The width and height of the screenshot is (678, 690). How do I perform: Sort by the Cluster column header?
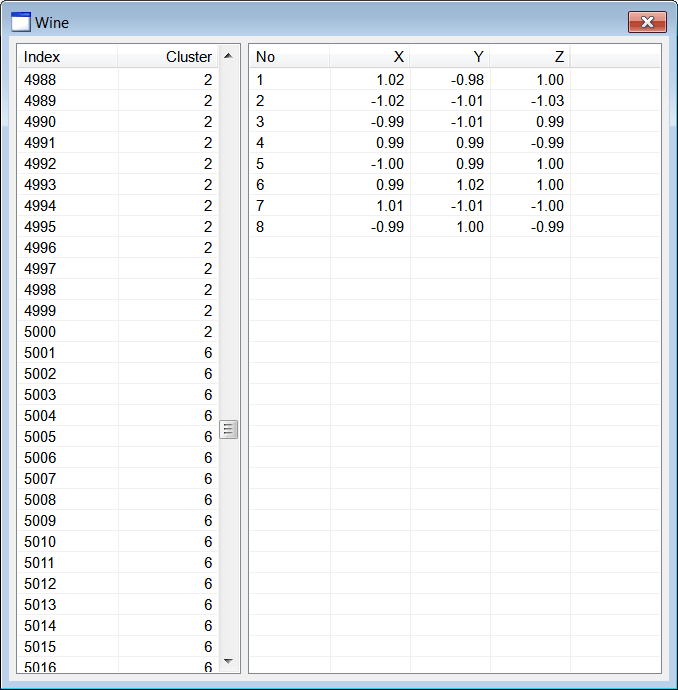[168, 57]
